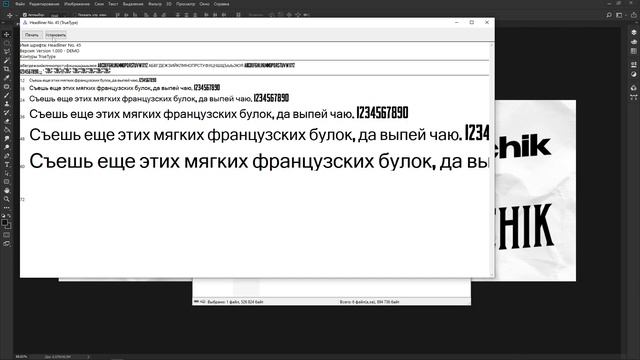Viewport: 640px width, 360px height.
Task: Select the Brush tool
Action: pos(7,95)
